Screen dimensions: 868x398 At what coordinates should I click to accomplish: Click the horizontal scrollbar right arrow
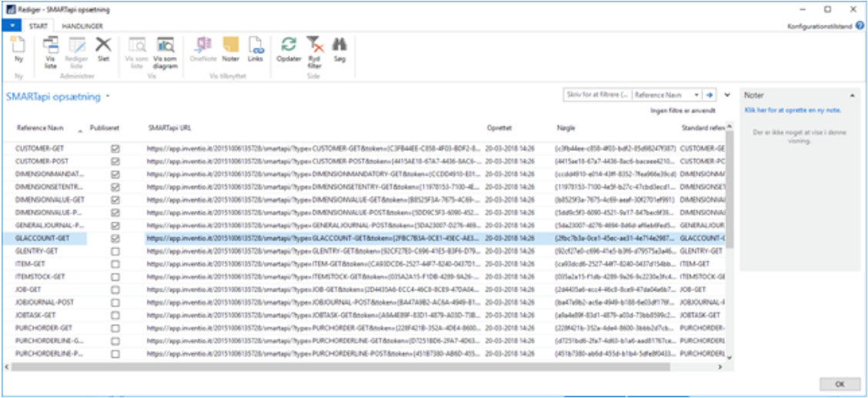point(720,366)
